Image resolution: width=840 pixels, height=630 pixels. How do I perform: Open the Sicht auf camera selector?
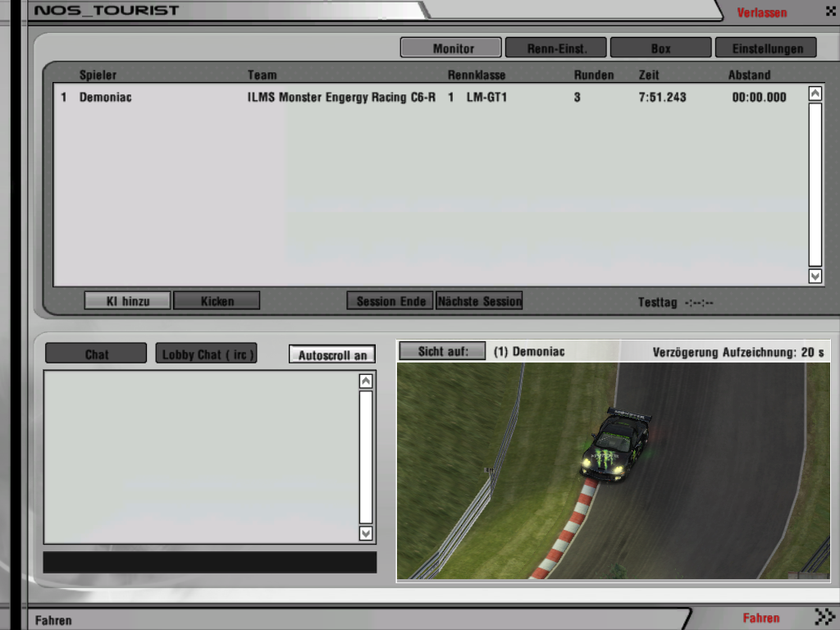pyautogui.click(x=442, y=351)
